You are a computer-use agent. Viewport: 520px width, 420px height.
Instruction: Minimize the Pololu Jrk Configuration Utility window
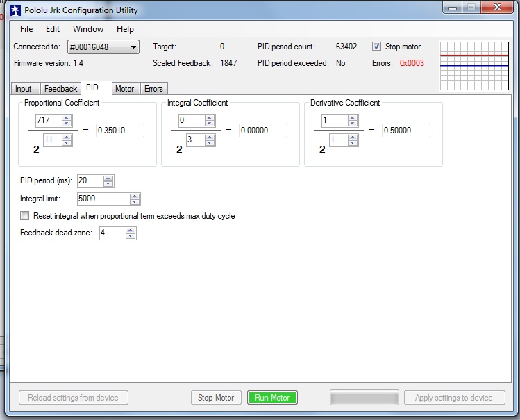453,8
